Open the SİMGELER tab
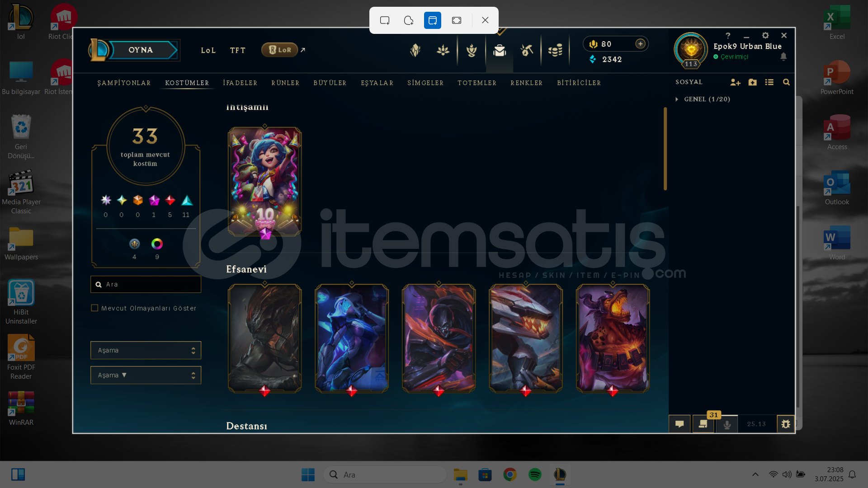The height and width of the screenshot is (488, 868). click(425, 83)
